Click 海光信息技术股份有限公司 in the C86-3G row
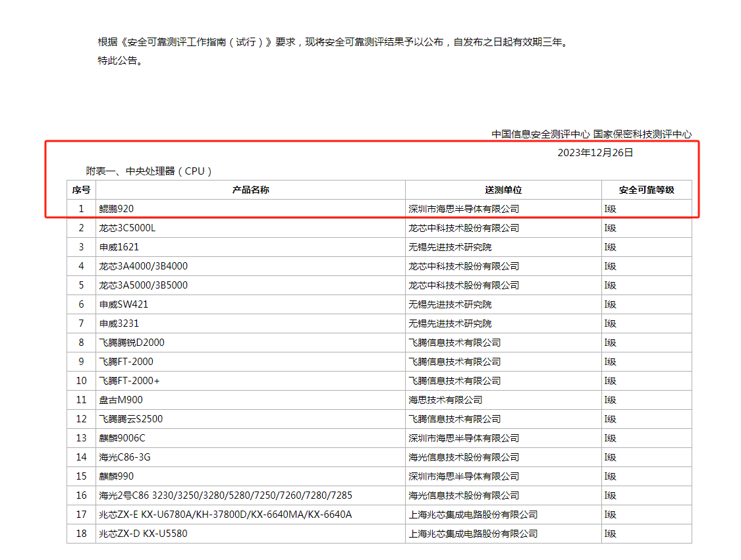 (464, 457)
